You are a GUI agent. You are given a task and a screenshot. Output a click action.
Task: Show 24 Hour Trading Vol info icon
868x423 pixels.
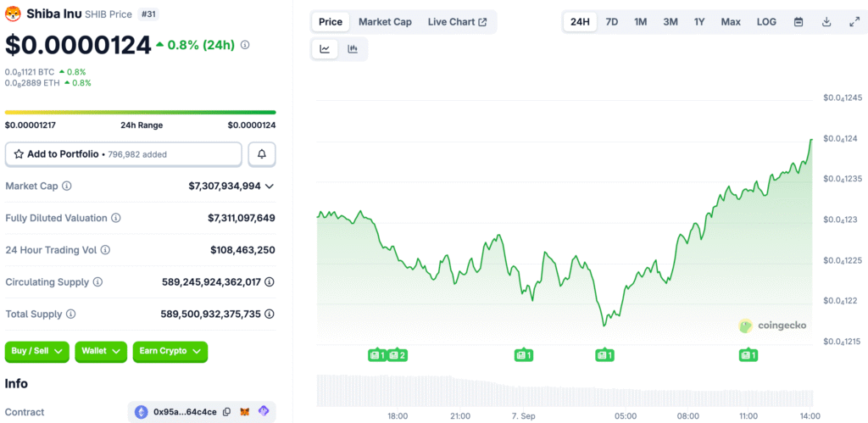coord(105,250)
